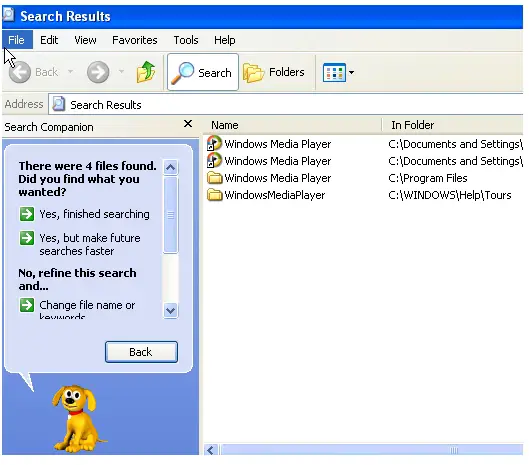529x465 pixels.
Task: Click the Views icon in toolbar
Action: [x=334, y=72]
